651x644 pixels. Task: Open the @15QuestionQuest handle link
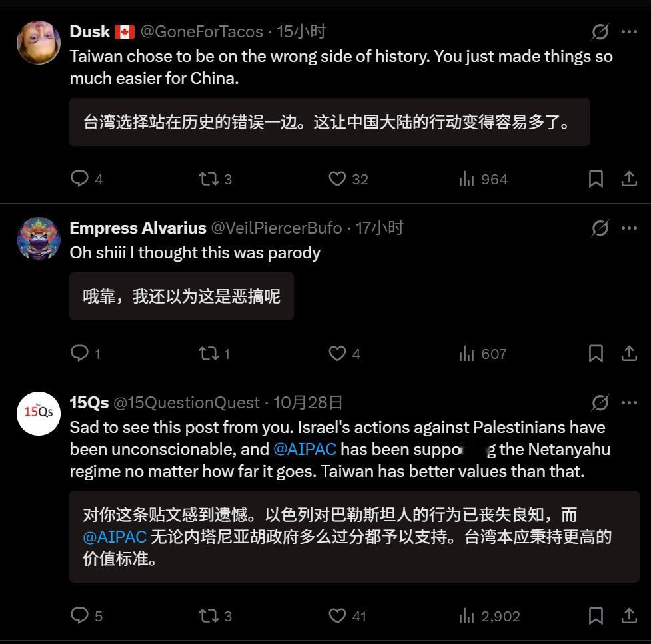(x=187, y=402)
